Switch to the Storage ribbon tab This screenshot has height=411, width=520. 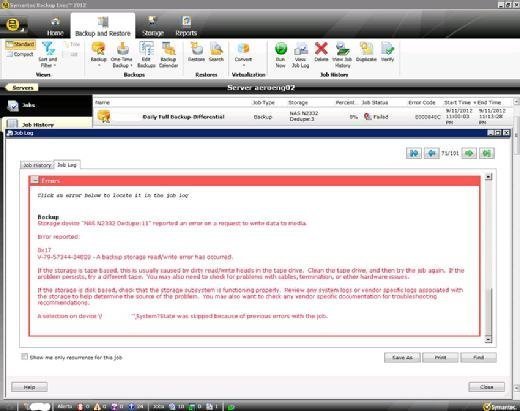tap(153, 26)
